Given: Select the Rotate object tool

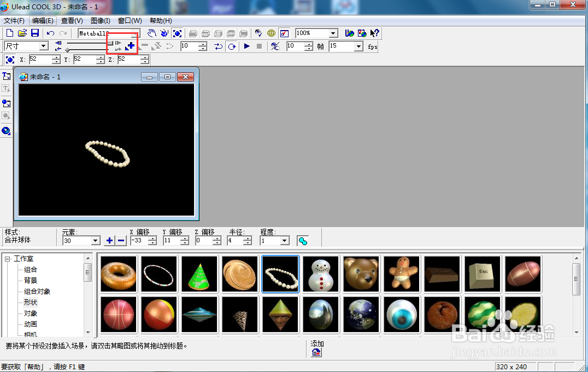Looking at the screenshot, I should (x=164, y=33).
